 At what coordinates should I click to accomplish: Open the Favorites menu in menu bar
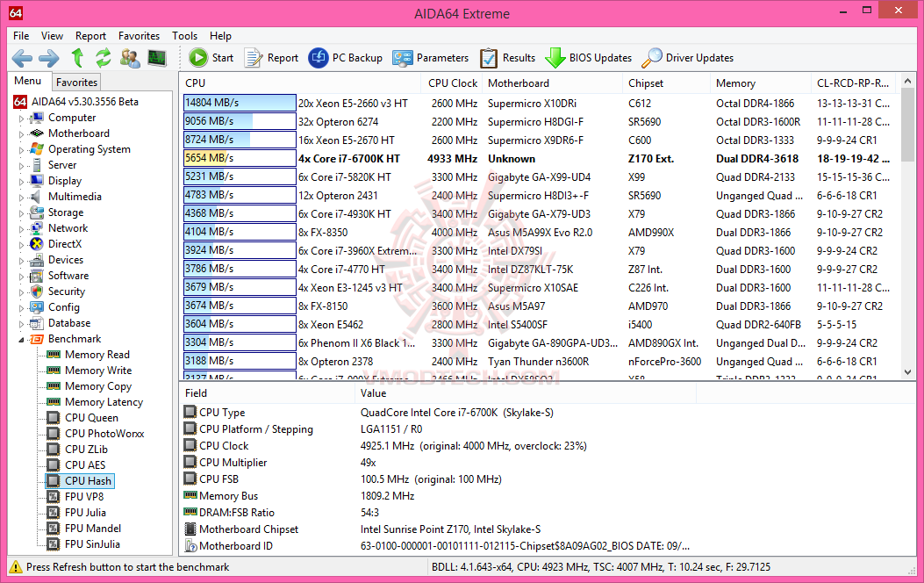[x=139, y=36]
